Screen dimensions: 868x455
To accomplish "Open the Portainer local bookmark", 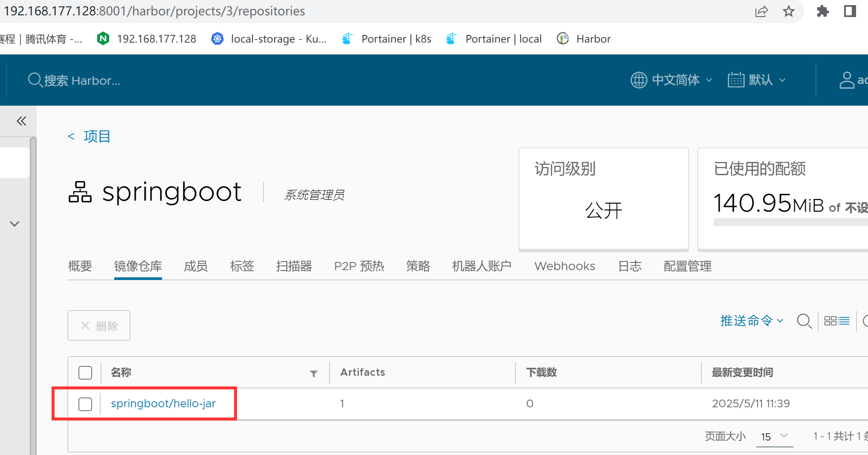I will 494,39.
